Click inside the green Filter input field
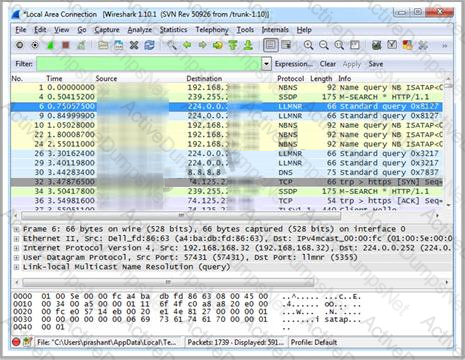This screenshot has width=465, height=360. [x=149, y=63]
